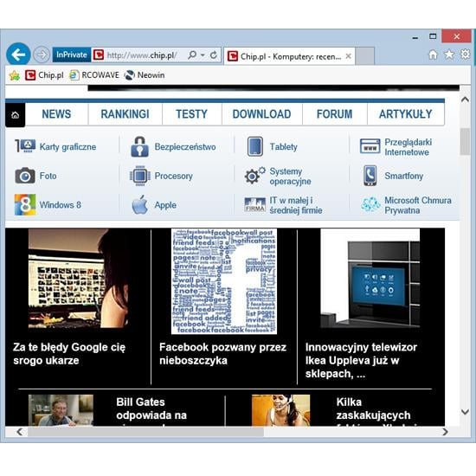
Task: Click the Tablety tablet icon
Action: click(255, 146)
